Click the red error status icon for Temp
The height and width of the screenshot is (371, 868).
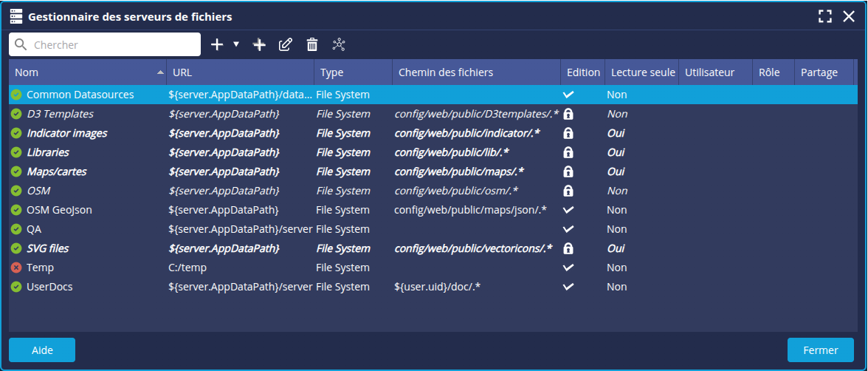[x=16, y=268]
